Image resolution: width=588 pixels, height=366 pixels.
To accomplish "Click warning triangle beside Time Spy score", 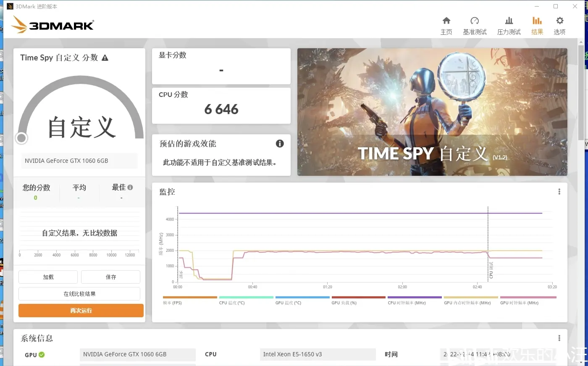I will click(105, 58).
